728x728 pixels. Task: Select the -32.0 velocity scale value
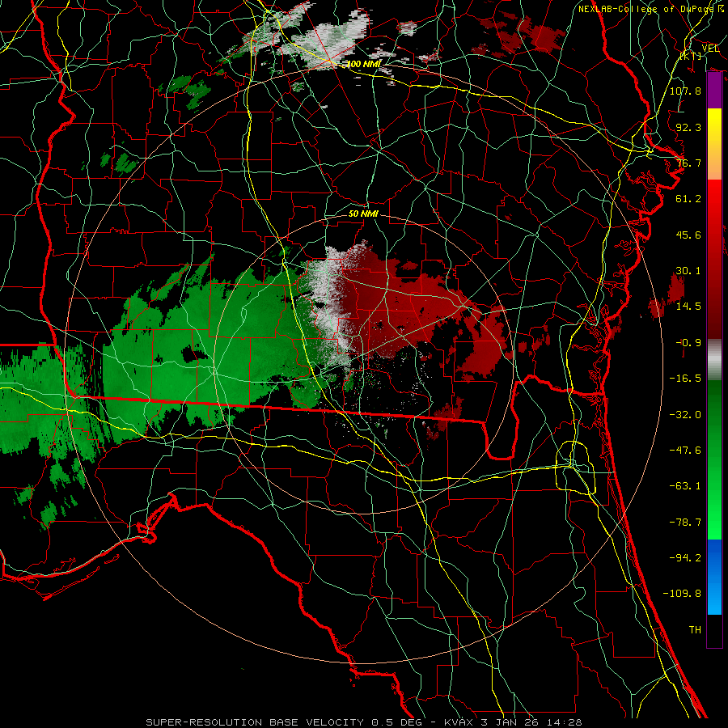click(x=685, y=415)
